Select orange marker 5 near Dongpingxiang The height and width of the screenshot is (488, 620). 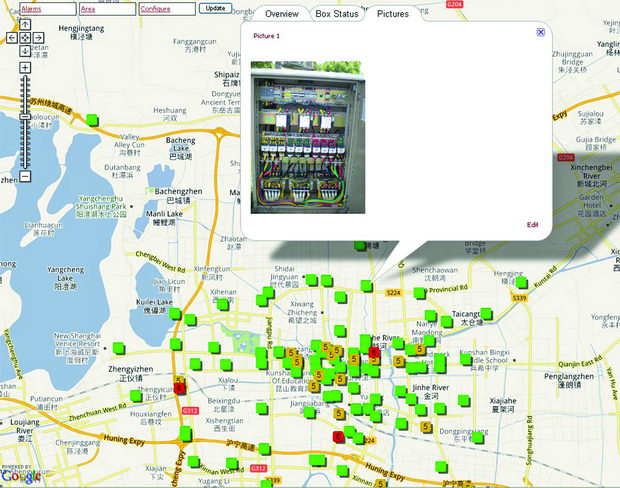pos(425,427)
